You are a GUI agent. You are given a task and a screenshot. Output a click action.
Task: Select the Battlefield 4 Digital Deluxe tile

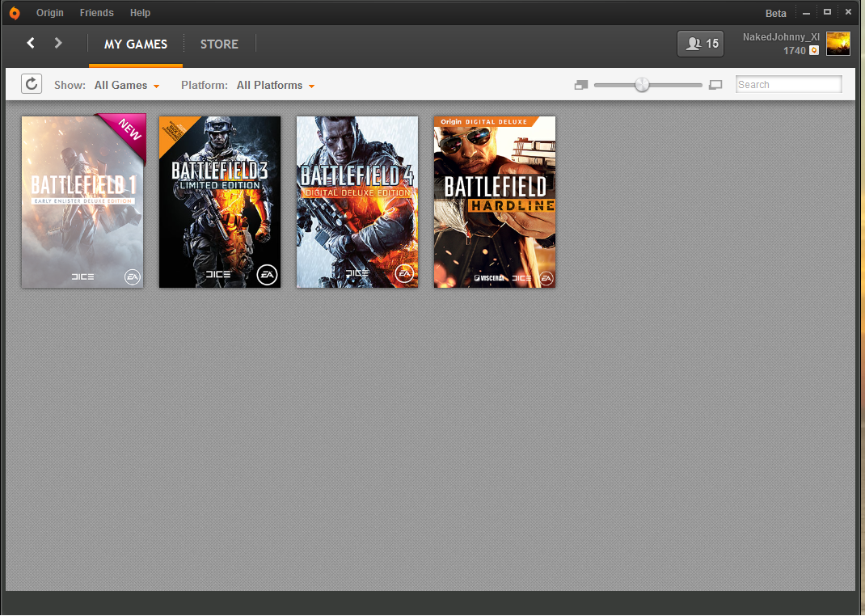(x=357, y=202)
